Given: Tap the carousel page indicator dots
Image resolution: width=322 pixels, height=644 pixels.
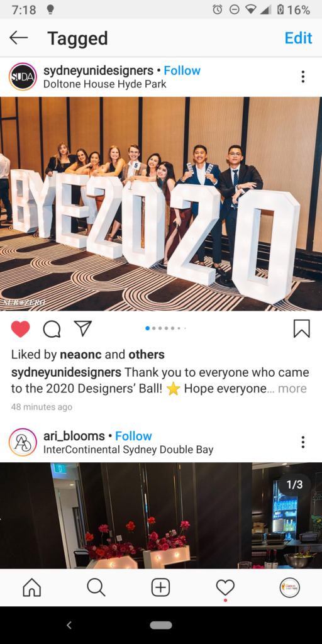Looking at the screenshot, I should click(x=165, y=328).
